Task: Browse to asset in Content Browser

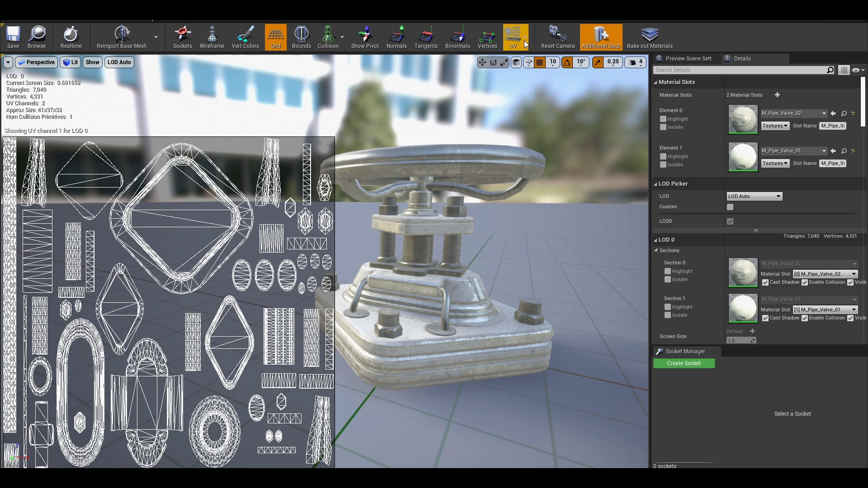Action: 37,37
